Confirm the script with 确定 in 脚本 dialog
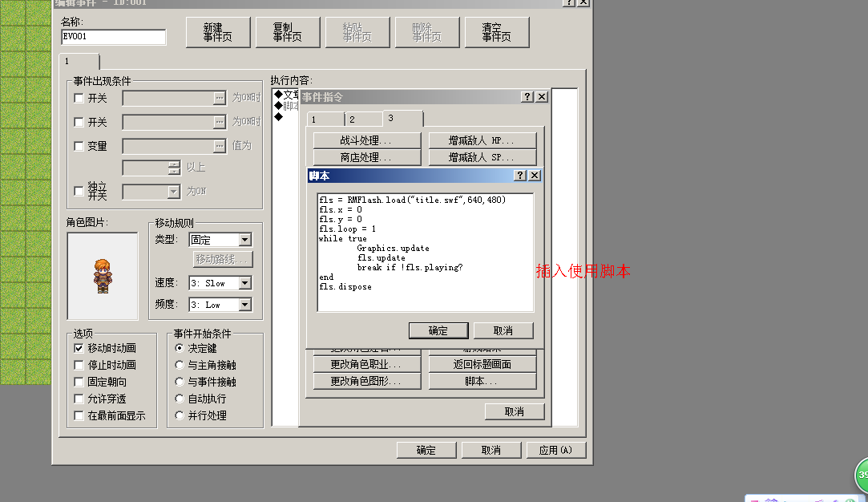Screen dimensions: 868x502 [438, 330]
